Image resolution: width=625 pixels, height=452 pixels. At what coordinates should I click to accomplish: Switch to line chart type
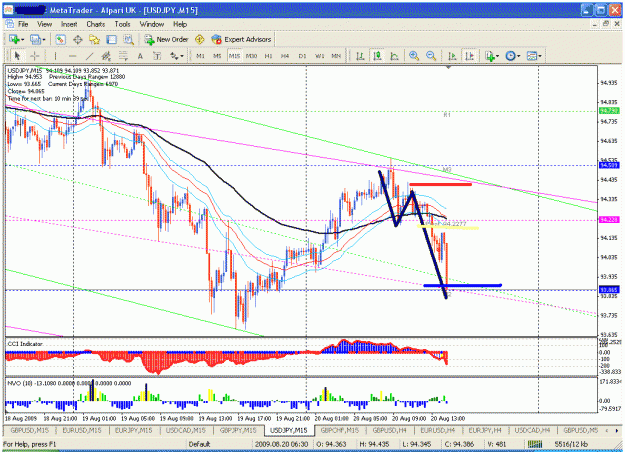coord(394,56)
